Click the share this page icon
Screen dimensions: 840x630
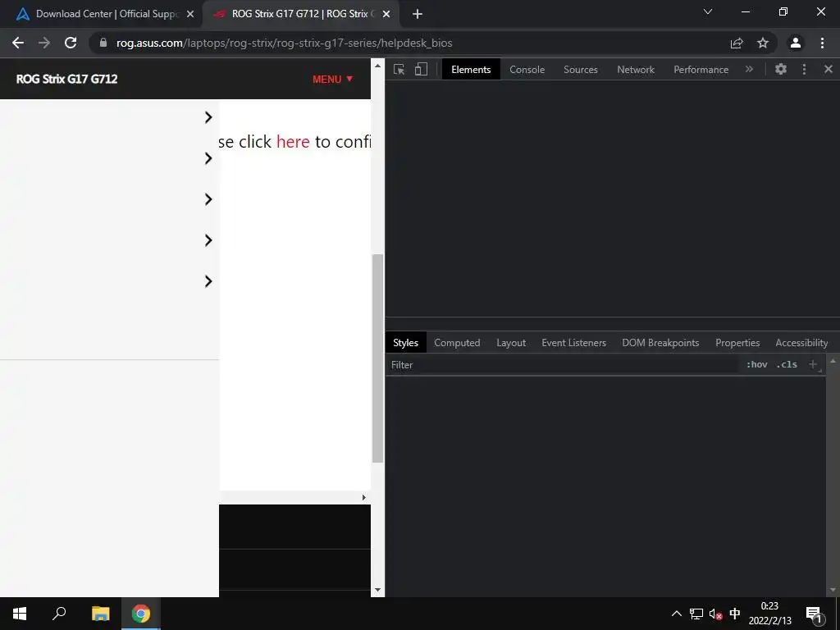737,43
